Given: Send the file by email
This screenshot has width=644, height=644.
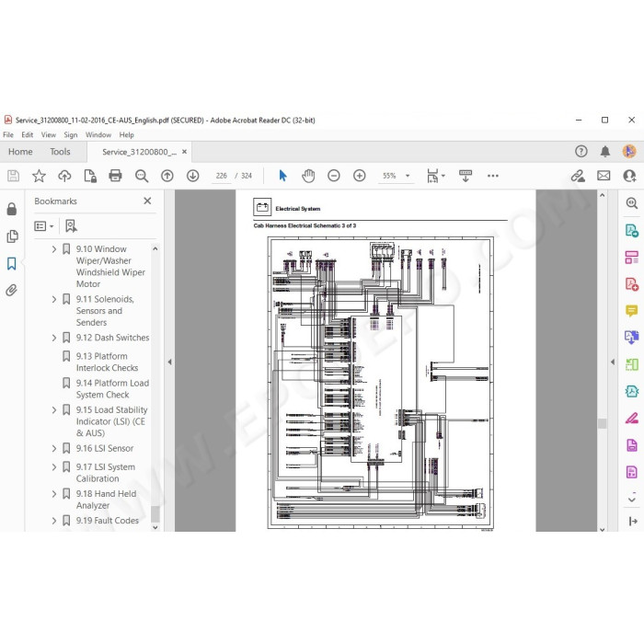Looking at the screenshot, I should click(604, 176).
